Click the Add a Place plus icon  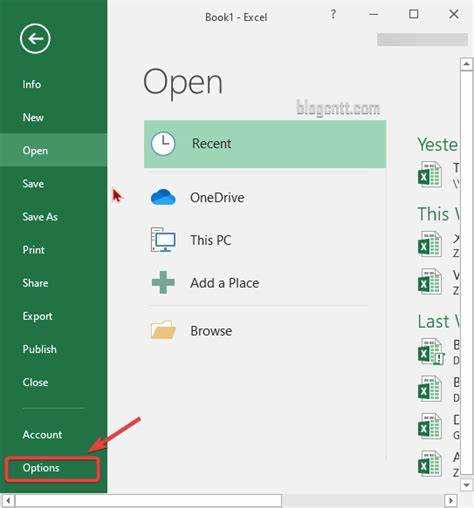coord(163,282)
